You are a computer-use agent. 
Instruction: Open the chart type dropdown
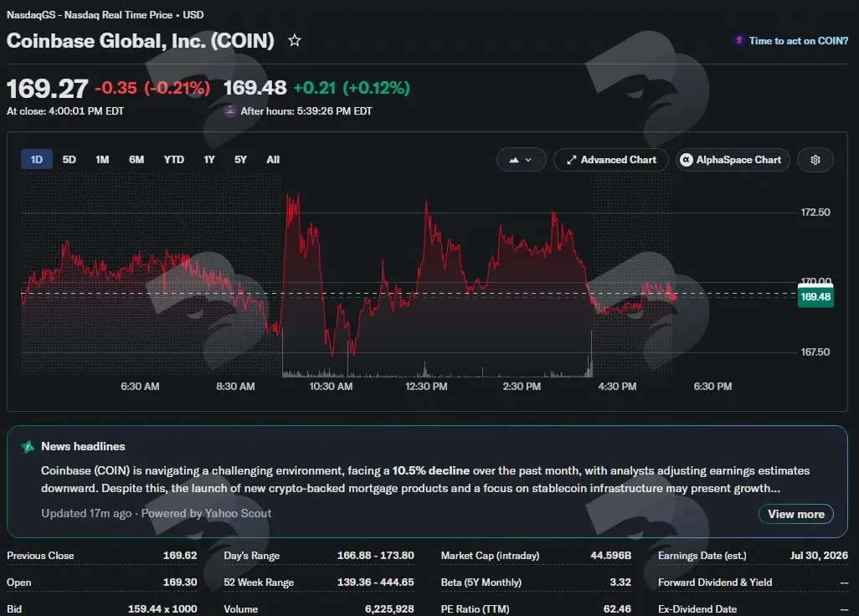[521, 160]
